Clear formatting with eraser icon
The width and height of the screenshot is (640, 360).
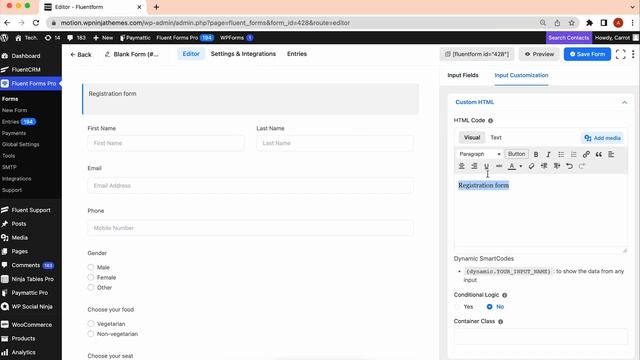coord(531,166)
